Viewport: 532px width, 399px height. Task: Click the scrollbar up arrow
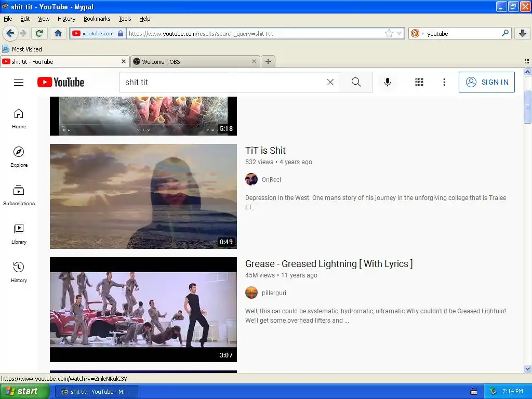coord(527,72)
